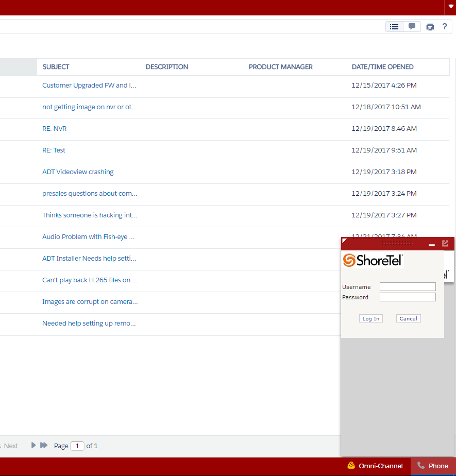Open case 'ADT Videoview crashing'
The image size is (456, 476).
pyautogui.click(x=78, y=172)
